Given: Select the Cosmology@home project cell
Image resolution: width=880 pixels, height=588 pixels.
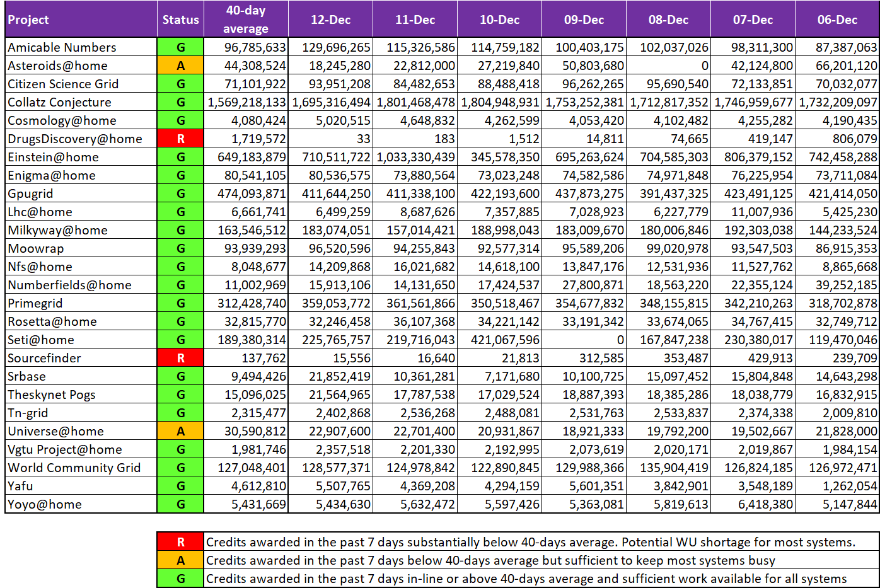Looking at the screenshot, I should [81, 120].
